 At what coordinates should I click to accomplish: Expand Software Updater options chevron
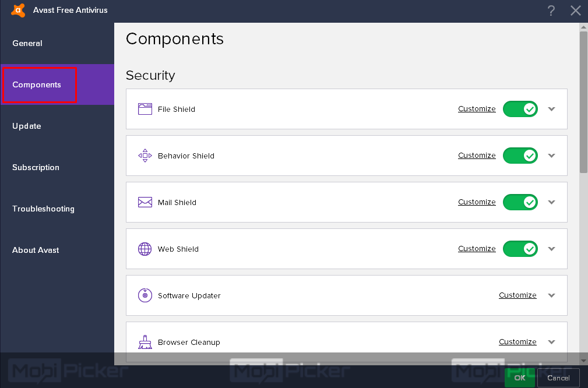[x=551, y=295]
